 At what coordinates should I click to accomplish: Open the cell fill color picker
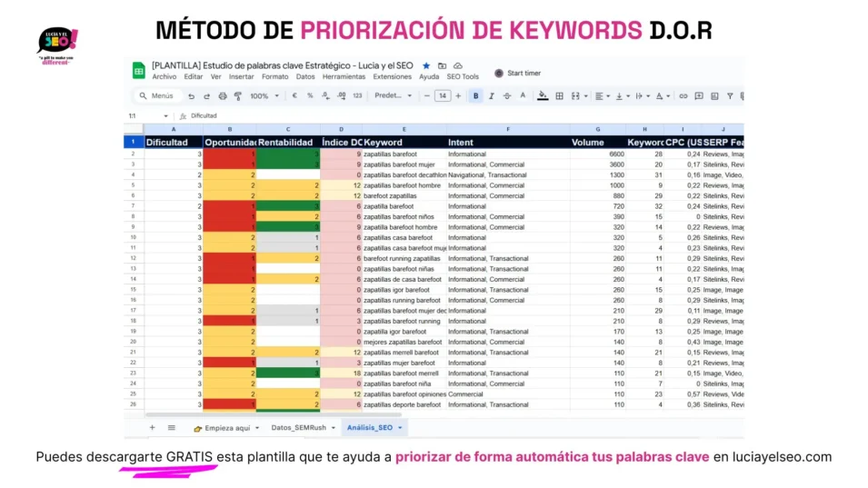pyautogui.click(x=543, y=95)
